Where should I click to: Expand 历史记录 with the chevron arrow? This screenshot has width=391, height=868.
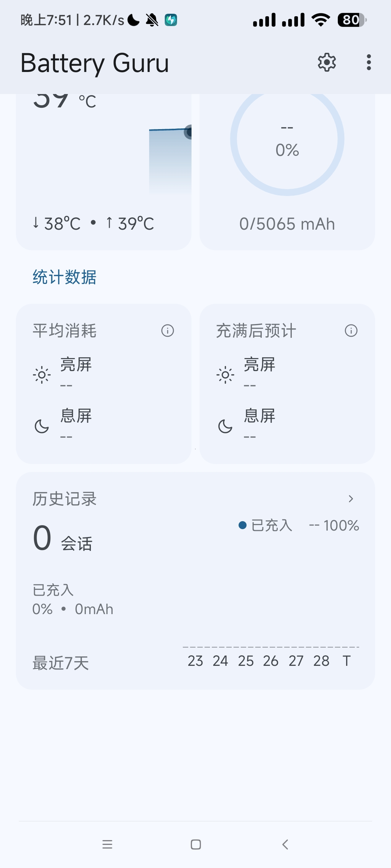[350, 499]
